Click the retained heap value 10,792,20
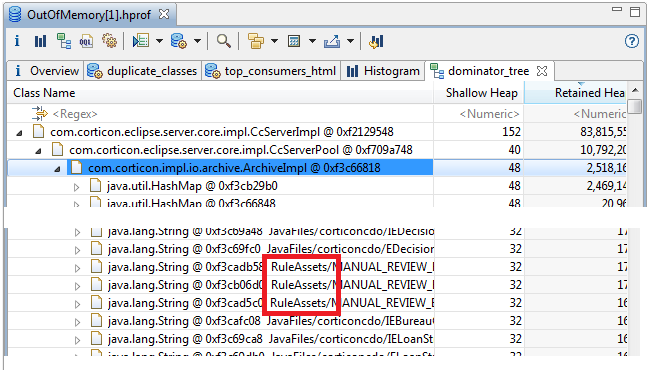The image size is (649, 372). (x=603, y=149)
